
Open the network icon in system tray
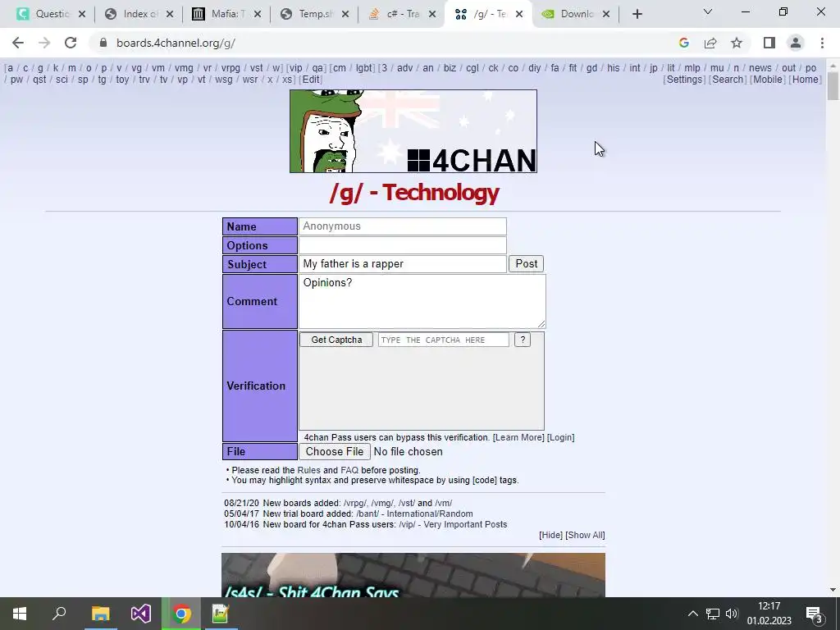713,614
